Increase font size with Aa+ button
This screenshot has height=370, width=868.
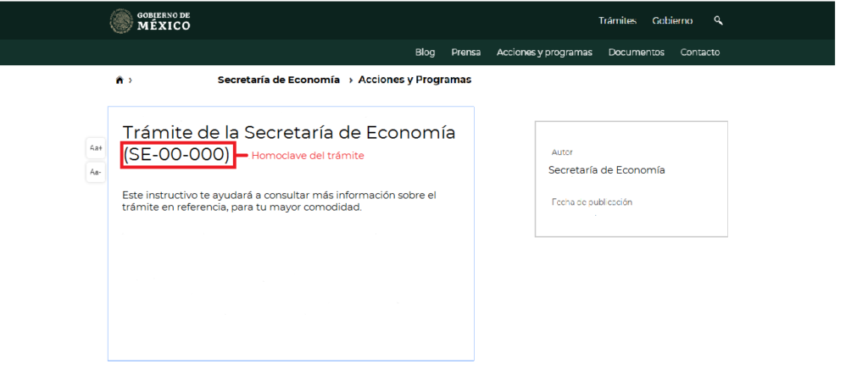tap(96, 148)
